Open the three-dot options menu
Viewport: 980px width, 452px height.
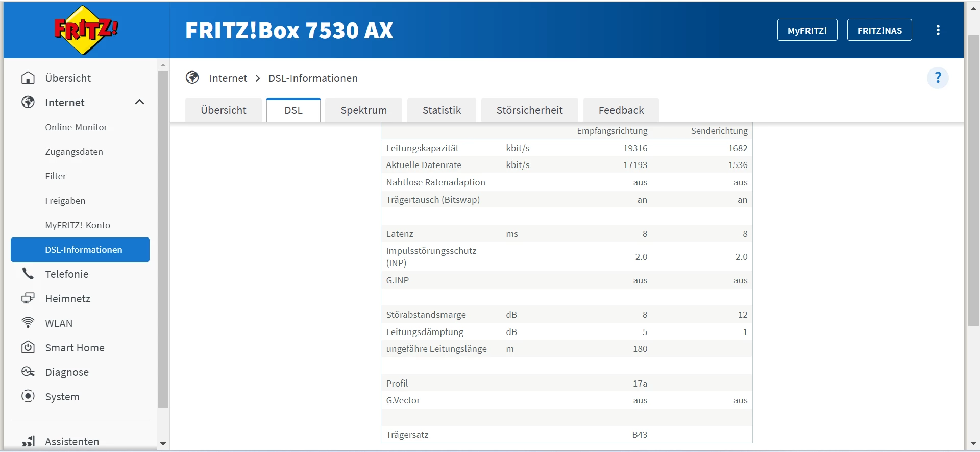click(x=938, y=30)
